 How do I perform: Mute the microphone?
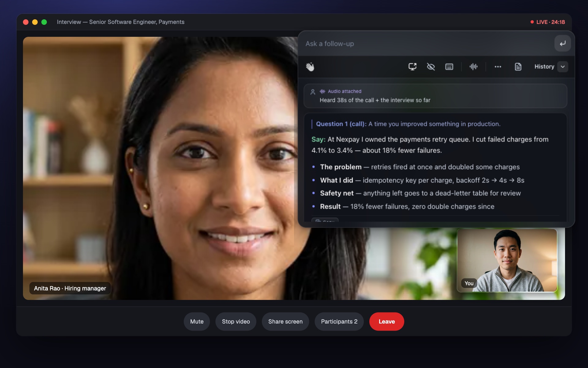click(x=197, y=321)
